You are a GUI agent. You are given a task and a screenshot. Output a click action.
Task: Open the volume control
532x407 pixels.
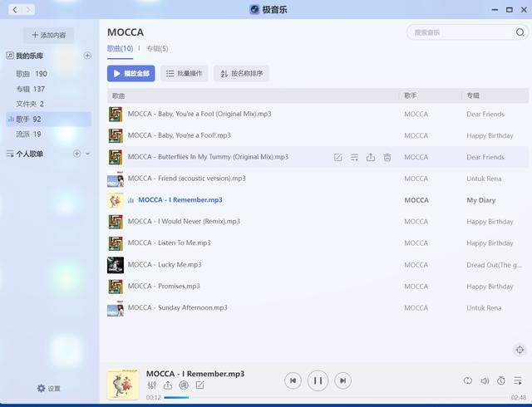485,381
